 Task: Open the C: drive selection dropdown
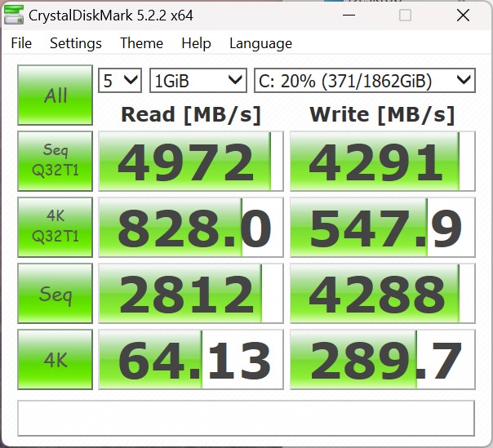click(364, 80)
